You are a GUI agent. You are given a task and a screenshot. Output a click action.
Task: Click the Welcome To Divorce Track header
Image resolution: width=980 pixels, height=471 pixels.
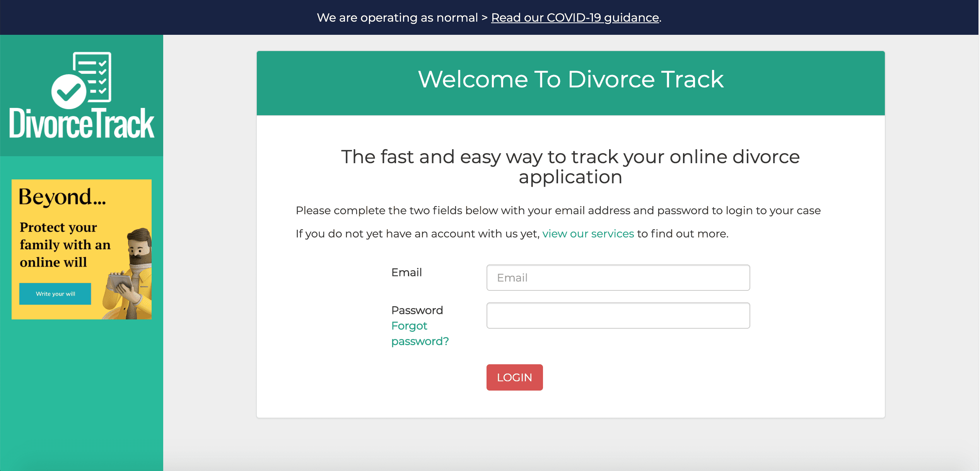pos(570,79)
